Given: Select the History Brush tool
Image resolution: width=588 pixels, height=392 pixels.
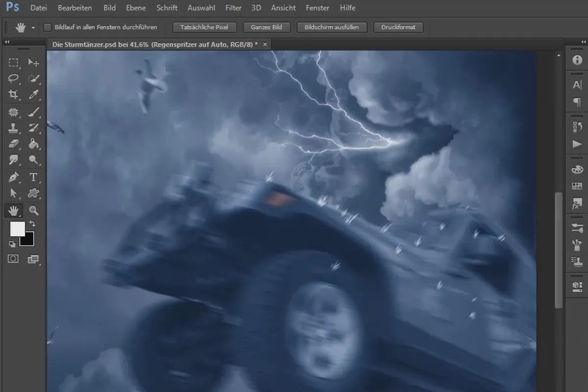Looking at the screenshot, I should coord(33,128).
